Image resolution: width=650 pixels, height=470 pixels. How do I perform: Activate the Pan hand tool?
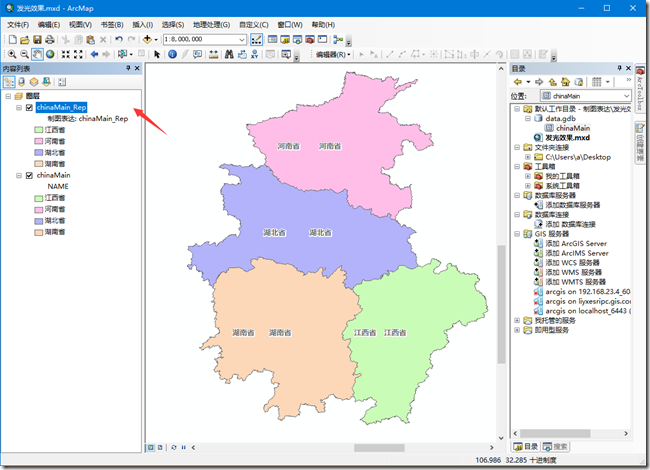37,54
